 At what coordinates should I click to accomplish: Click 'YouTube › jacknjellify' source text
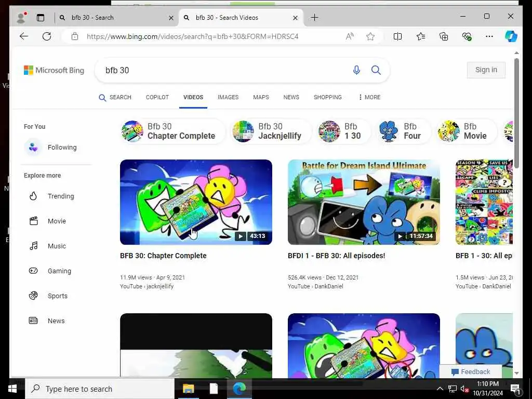[x=147, y=286]
